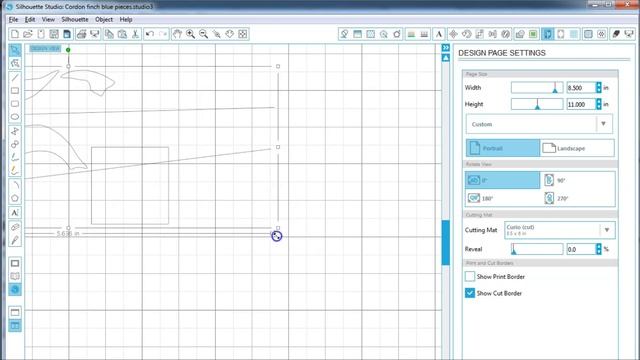This screenshot has width=640, height=360.
Task: Click the Width value field showing 8.500
Action: pyautogui.click(x=581, y=88)
